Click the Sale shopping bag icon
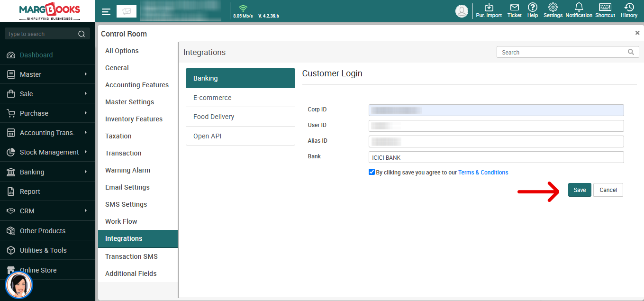 [11, 94]
